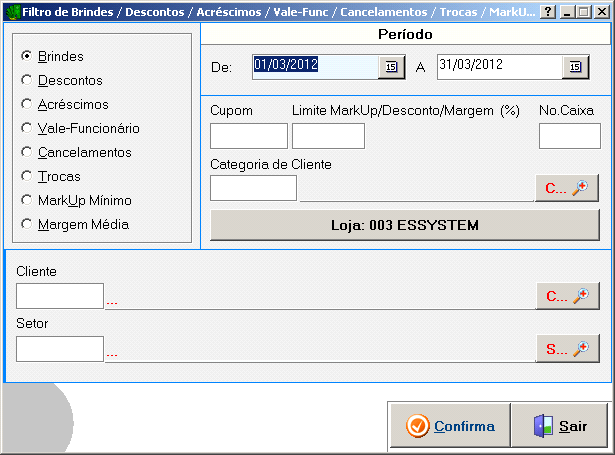The image size is (615, 455).
Task: Select the Brindes radio option
Action: (27, 57)
